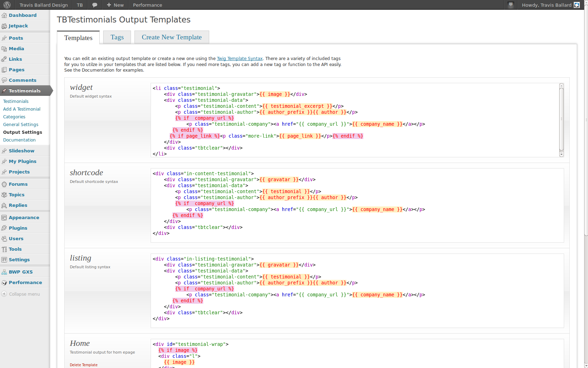Click the Comments speech bubble icon in sidebar
The width and height of the screenshot is (588, 368).
pos(4,80)
